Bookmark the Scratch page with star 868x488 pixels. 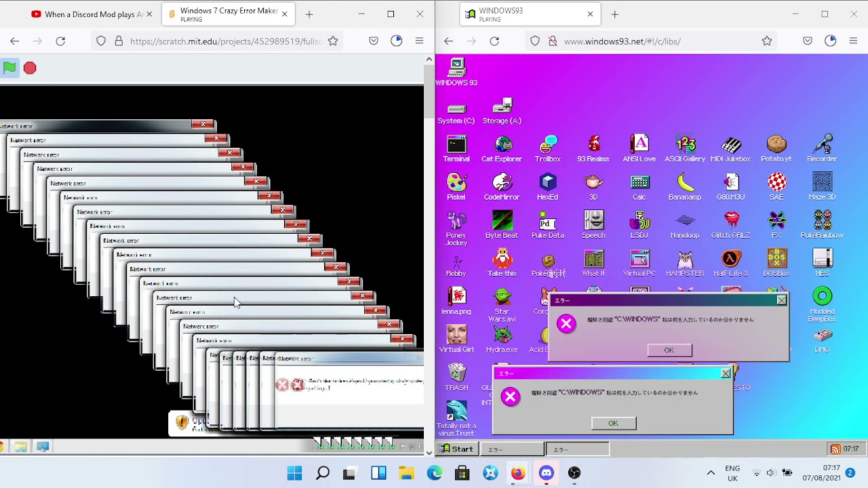pos(333,41)
